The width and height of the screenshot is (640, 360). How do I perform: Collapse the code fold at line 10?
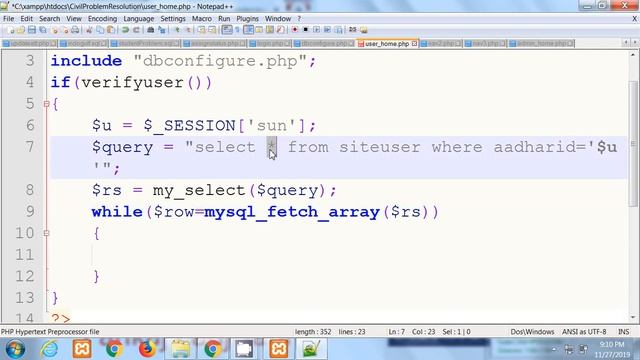(x=46, y=233)
